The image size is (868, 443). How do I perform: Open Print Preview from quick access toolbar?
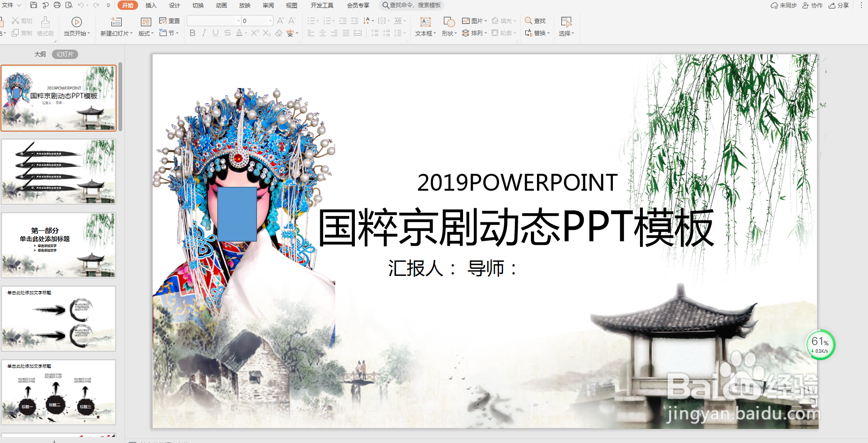pos(69,5)
